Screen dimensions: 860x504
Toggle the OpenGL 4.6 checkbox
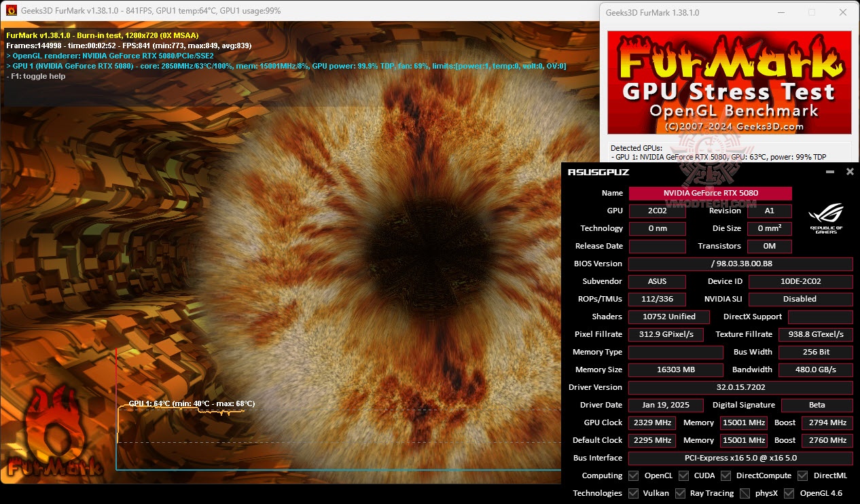[789, 493]
